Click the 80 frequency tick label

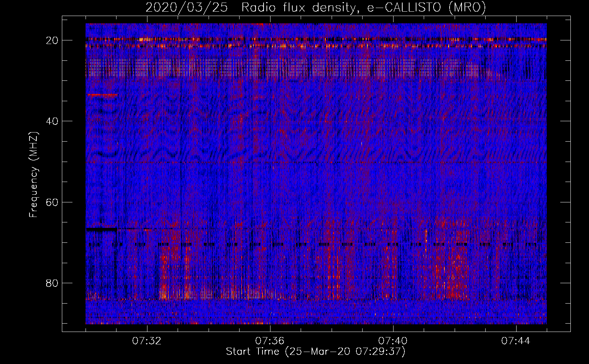(52, 283)
